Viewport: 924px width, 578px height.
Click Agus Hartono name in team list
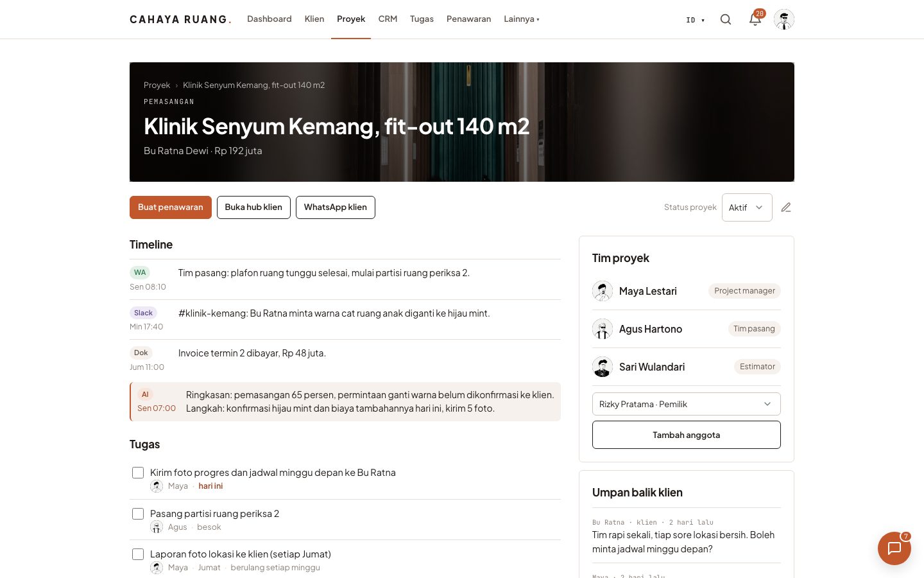651,329
